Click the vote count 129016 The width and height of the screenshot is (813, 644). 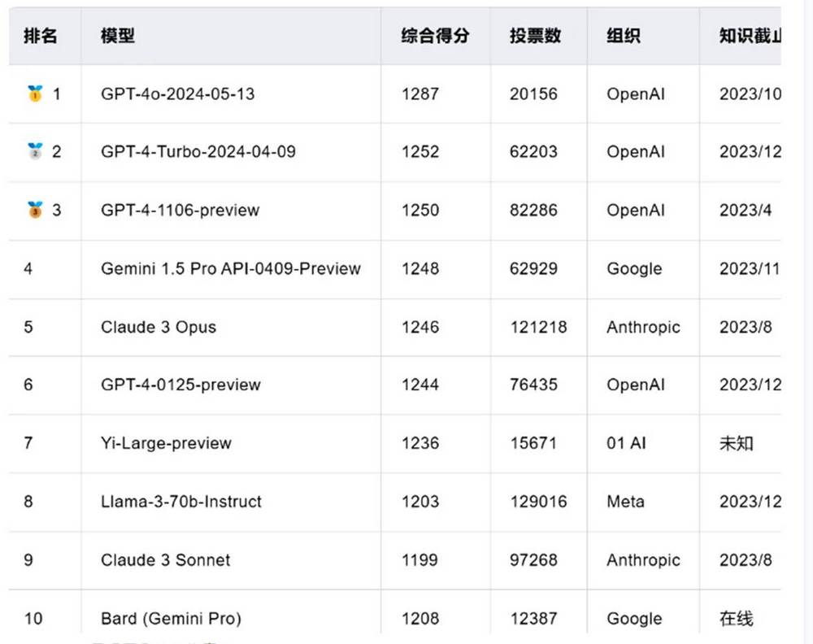538,502
